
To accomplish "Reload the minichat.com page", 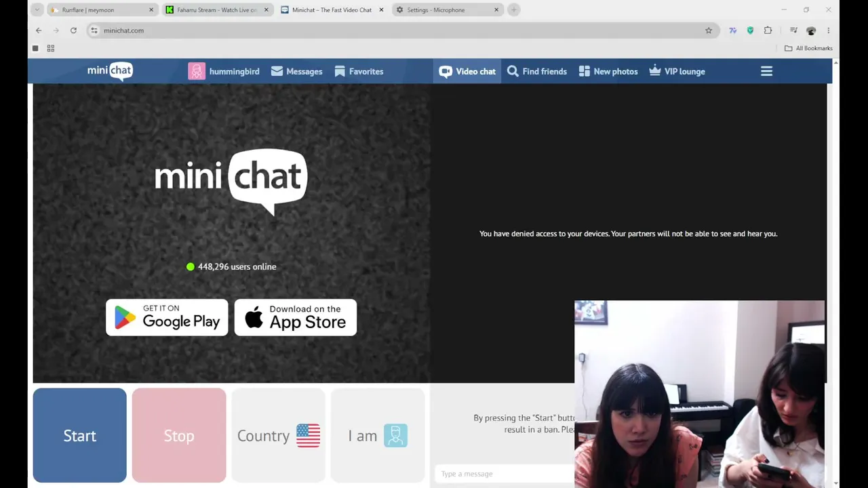I will 73,30.
